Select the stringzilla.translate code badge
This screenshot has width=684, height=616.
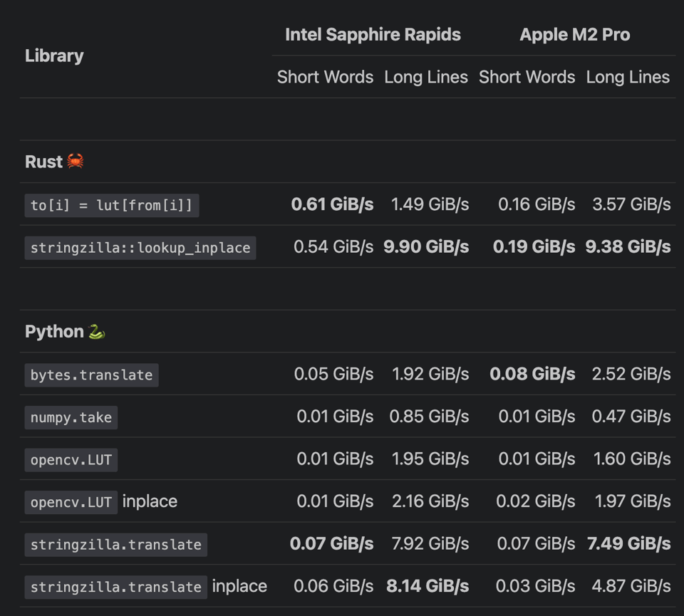(x=115, y=545)
